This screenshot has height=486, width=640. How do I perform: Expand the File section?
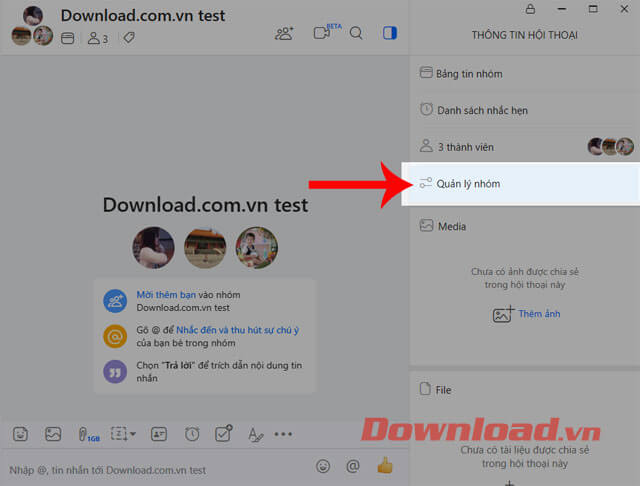pos(525,390)
